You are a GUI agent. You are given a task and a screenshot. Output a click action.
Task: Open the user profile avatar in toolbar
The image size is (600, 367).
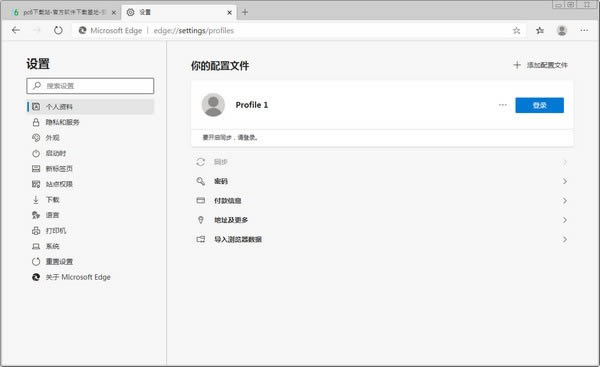point(562,31)
